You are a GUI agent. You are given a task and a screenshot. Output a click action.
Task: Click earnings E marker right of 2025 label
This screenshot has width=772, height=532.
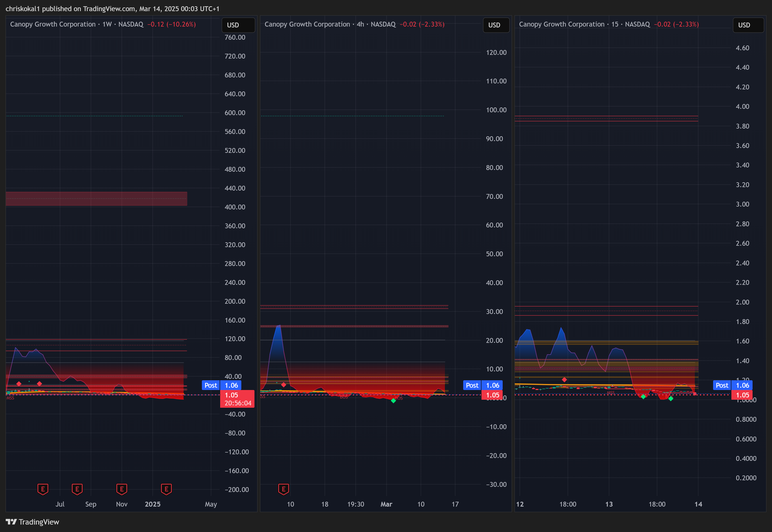coord(166,489)
